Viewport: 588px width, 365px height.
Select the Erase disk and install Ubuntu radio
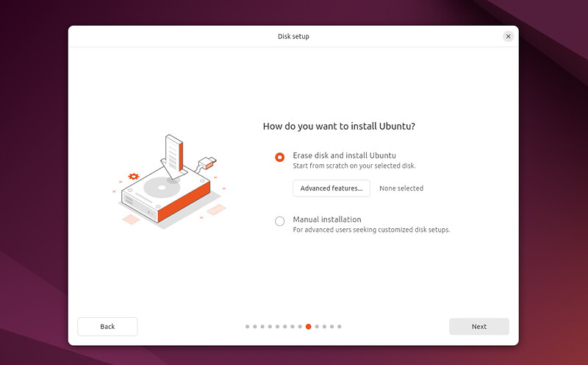[x=279, y=157]
